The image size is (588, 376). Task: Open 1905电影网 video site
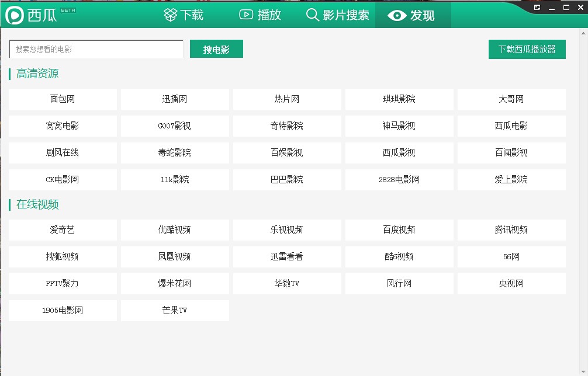point(63,311)
